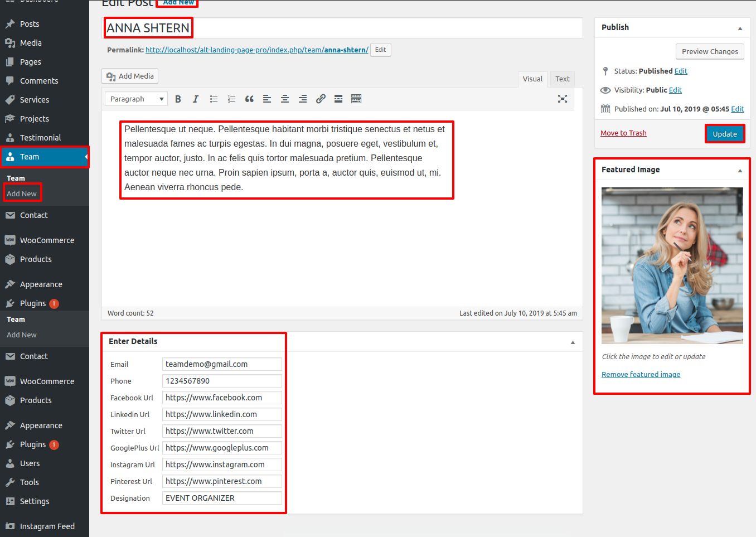The height and width of the screenshot is (537, 756).
Task: Click into the Designation input field
Action: [x=222, y=498]
